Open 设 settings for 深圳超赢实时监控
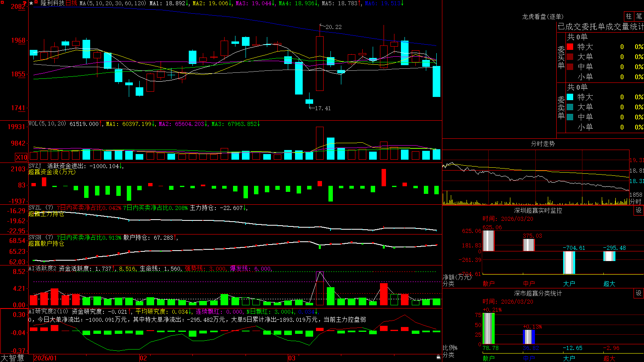The width and height of the screenshot is (644, 362). click(x=639, y=210)
